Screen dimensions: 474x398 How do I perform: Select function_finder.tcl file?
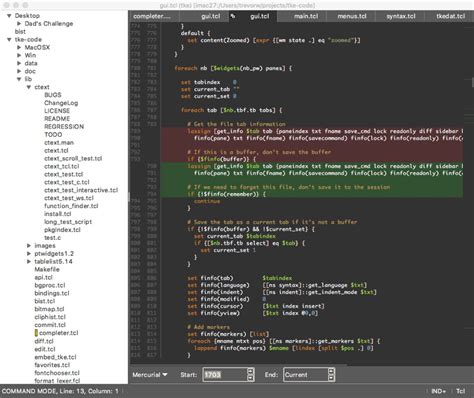[71, 206]
